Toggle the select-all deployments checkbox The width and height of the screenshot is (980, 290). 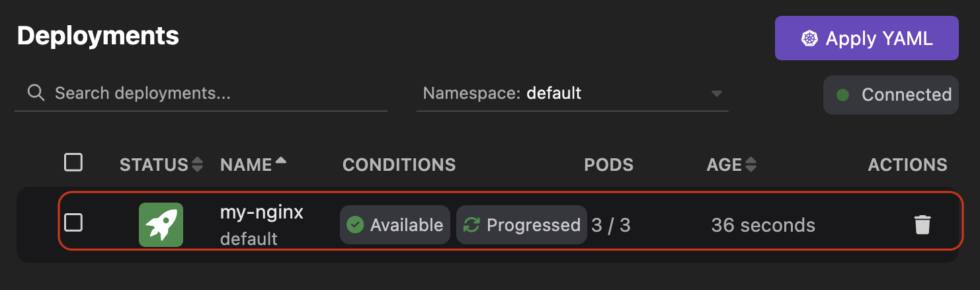click(73, 162)
